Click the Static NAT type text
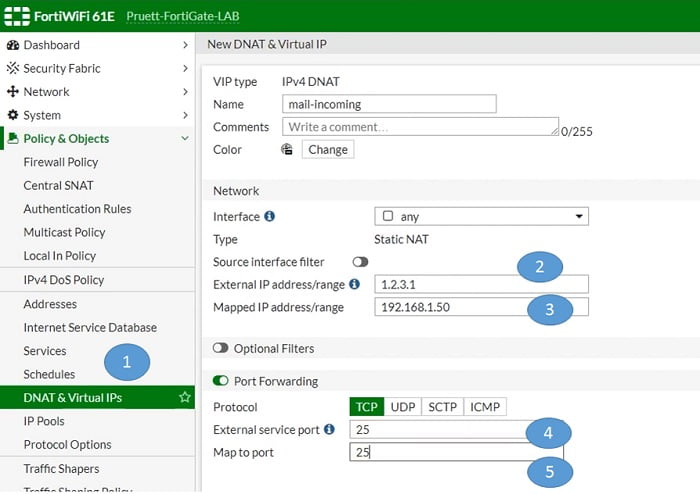The image size is (700, 494). pos(401,240)
